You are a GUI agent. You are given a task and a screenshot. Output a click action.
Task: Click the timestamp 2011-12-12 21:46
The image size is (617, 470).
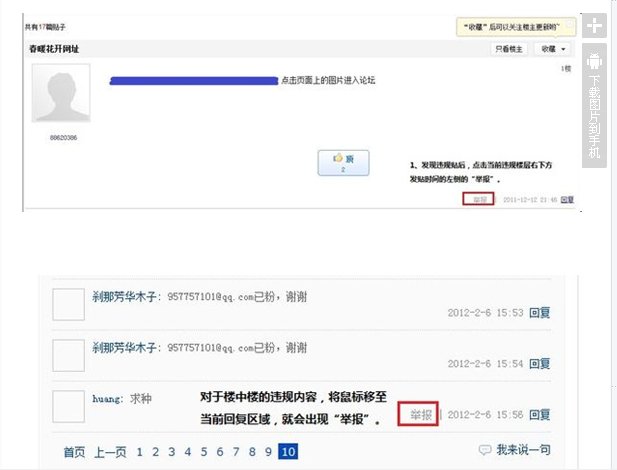[530, 200]
